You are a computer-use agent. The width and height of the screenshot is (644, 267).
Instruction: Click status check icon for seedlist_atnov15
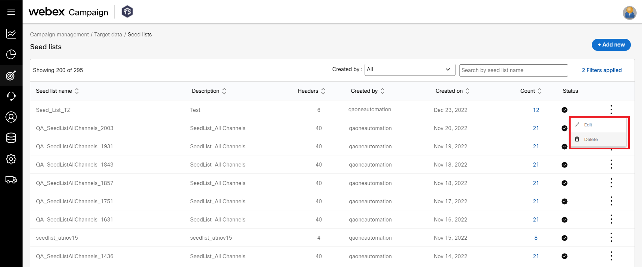(x=565, y=238)
